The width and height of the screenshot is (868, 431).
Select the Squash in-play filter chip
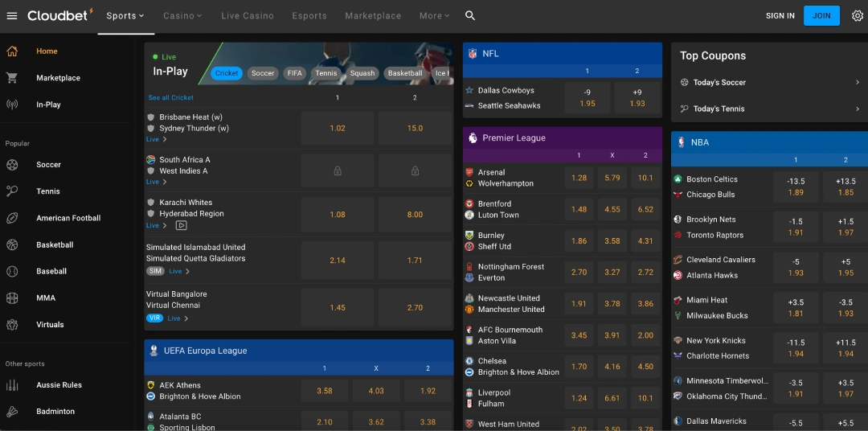[x=362, y=73]
